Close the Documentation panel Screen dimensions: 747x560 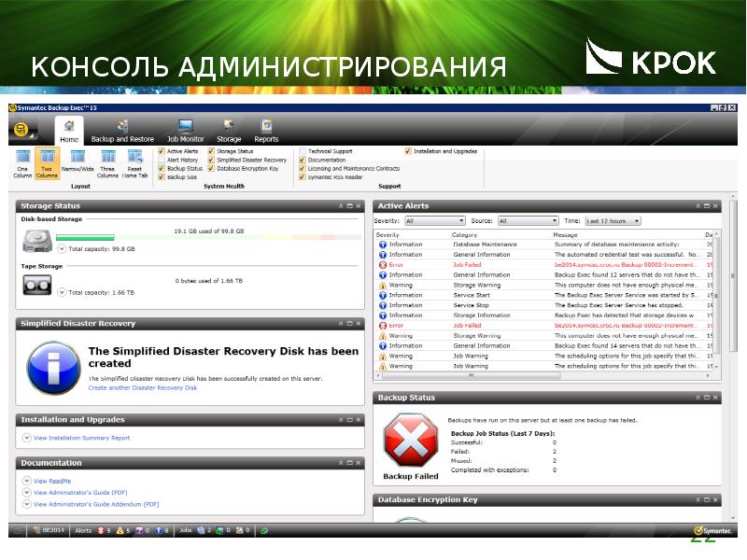coord(359,463)
